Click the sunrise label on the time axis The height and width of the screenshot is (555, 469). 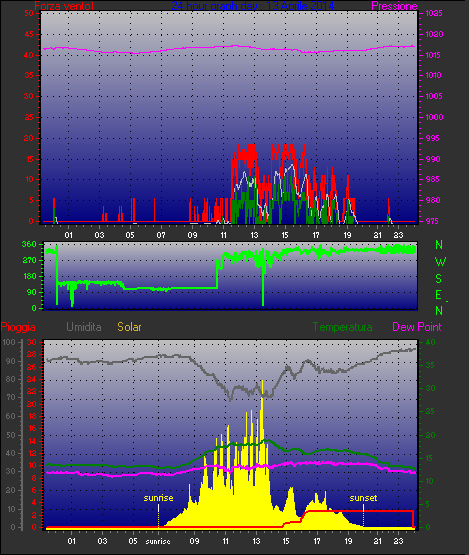[x=158, y=542]
